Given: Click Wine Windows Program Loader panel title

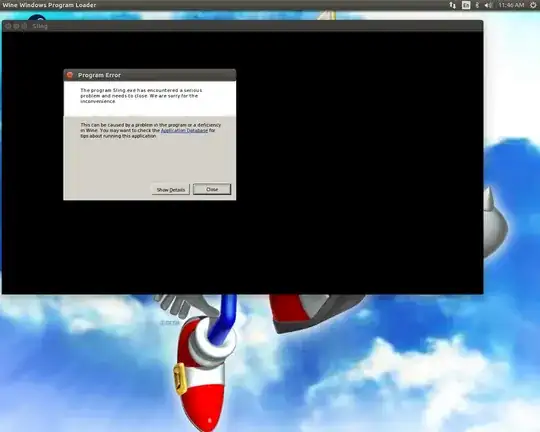Looking at the screenshot, I should (49, 5).
